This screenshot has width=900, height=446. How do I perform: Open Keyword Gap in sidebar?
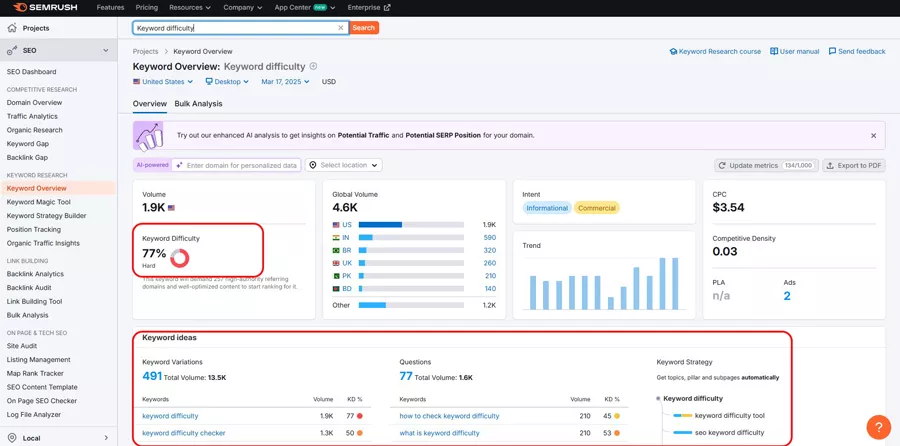[x=28, y=144]
